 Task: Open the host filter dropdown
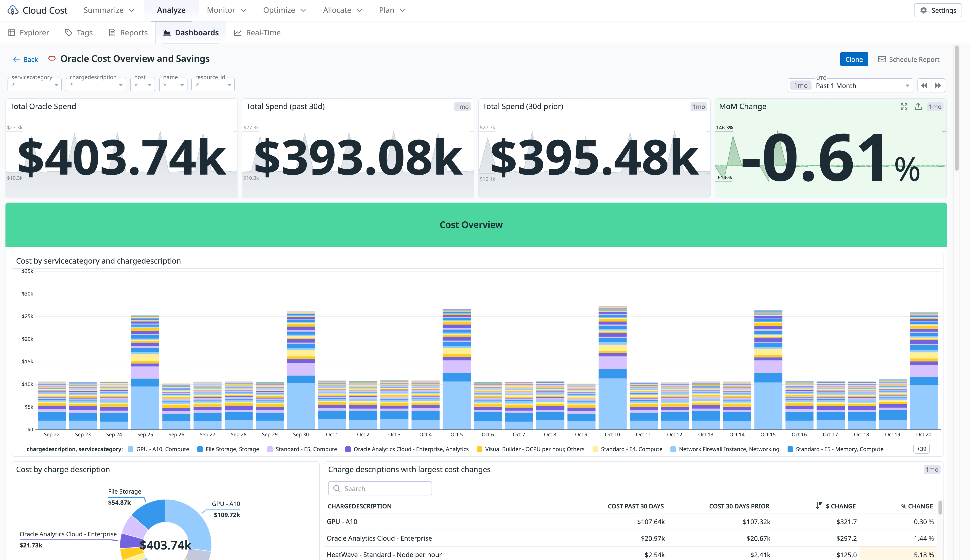142,84
